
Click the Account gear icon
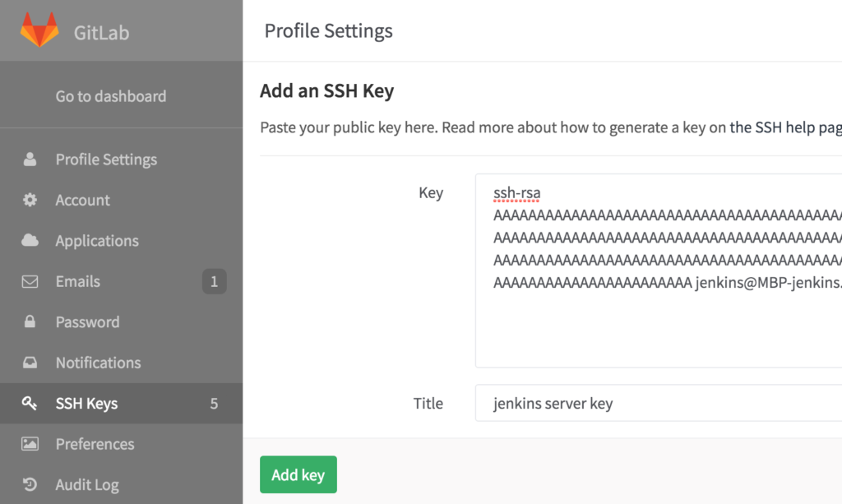click(x=30, y=200)
